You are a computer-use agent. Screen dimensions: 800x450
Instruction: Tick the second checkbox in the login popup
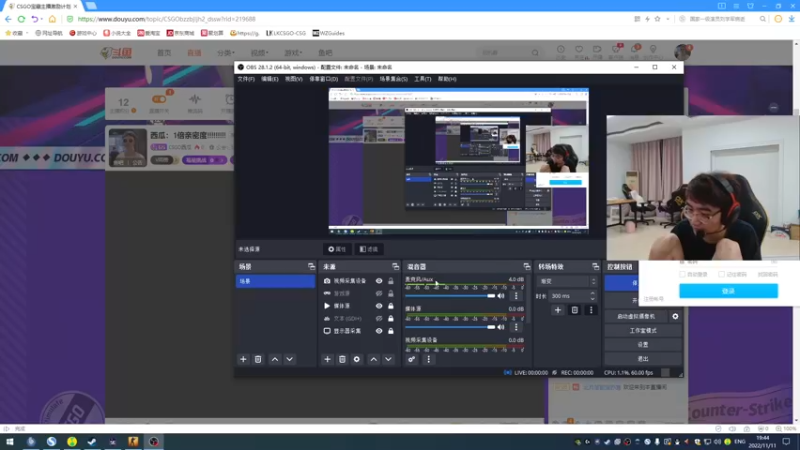721,274
